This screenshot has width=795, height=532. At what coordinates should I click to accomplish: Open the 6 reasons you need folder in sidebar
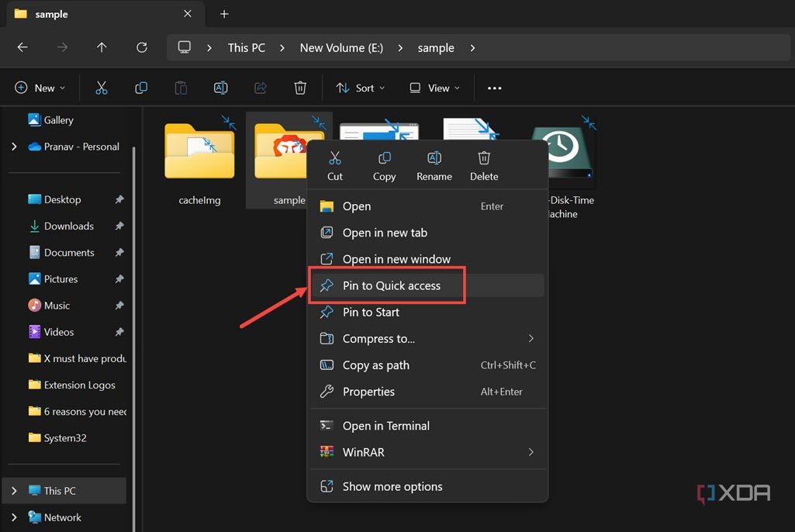coord(77,411)
